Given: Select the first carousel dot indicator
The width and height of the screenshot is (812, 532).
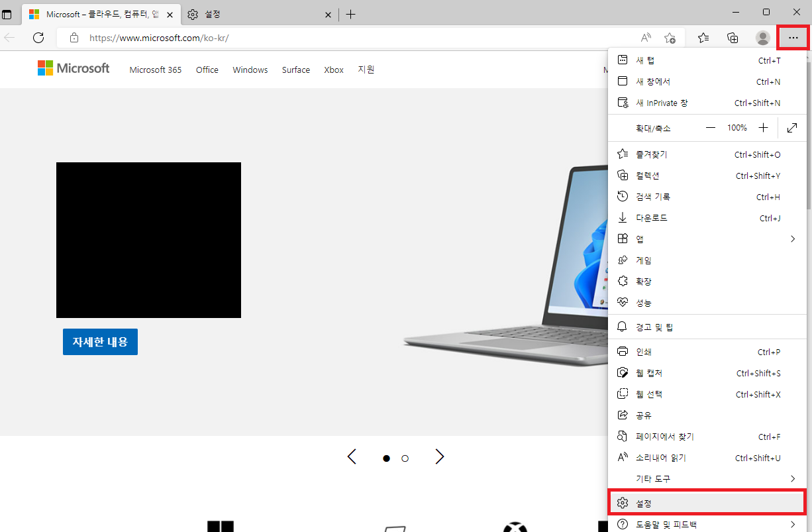Looking at the screenshot, I should (386, 458).
